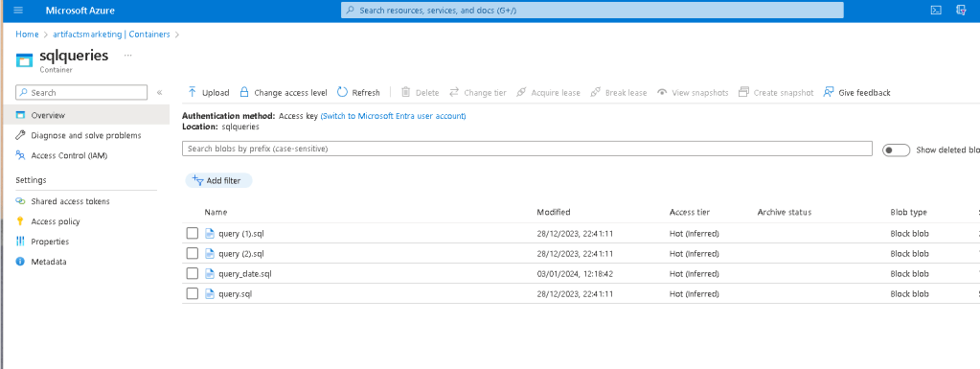Click Microsoft Azure title in header

coord(80,11)
